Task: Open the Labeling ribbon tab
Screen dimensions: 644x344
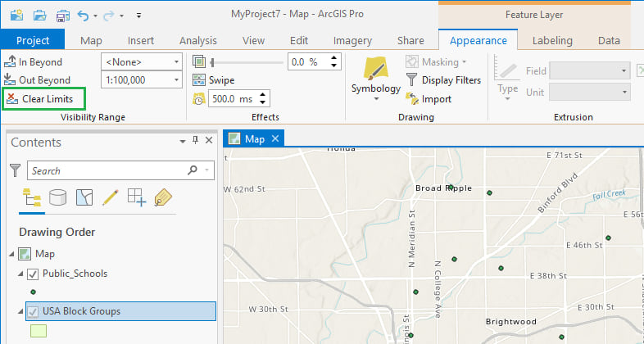Action: tap(552, 40)
